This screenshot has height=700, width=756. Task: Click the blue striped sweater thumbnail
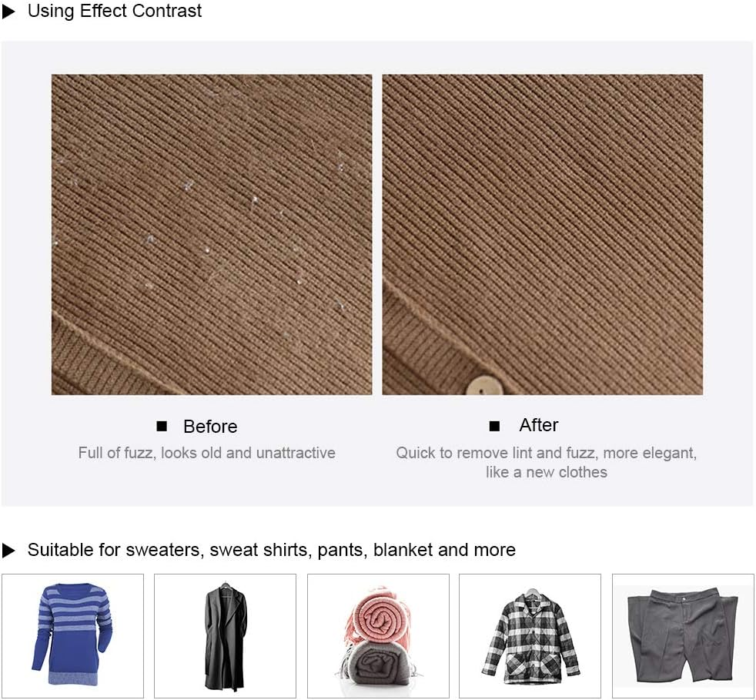pyautogui.click(x=72, y=635)
